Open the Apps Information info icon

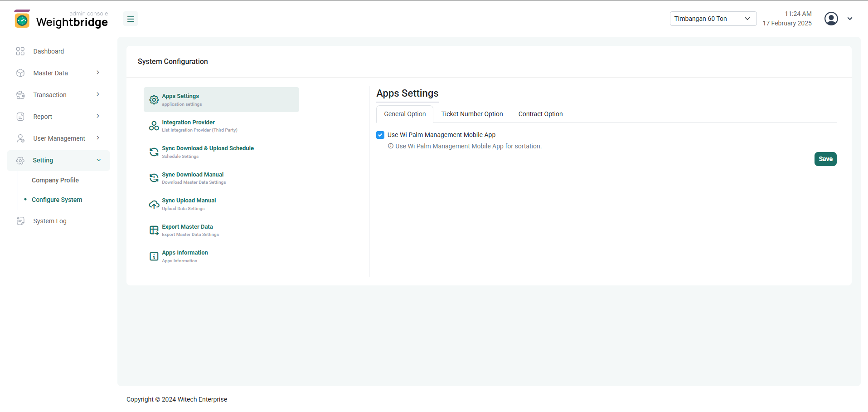pyautogui.click(x=154, y=256)
